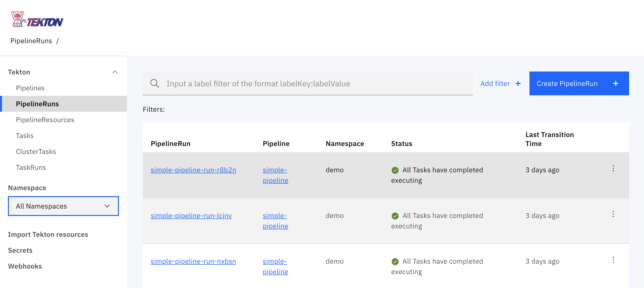This screenshot has height=288, width=644.
Task: Click the search magnifier icon
Action: tap(155, 83)
